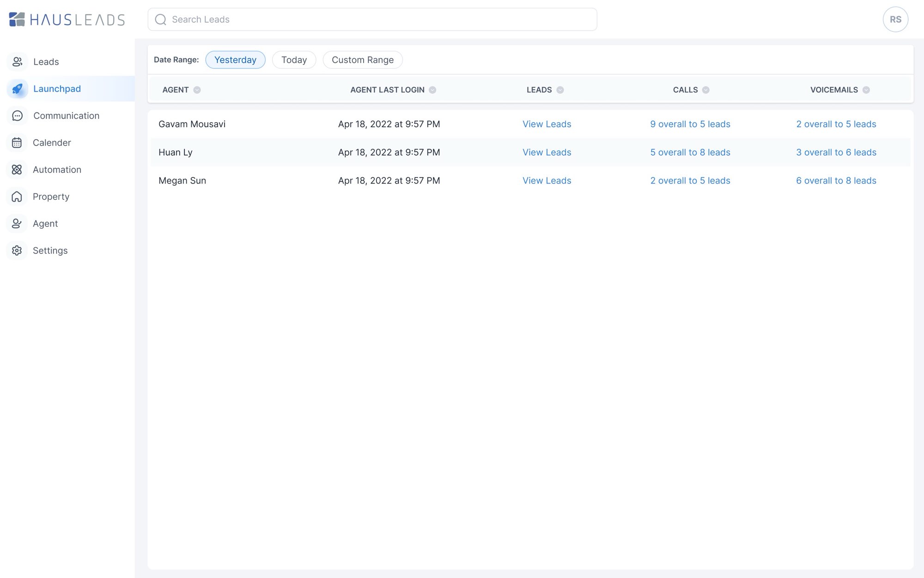Image resolution: width=924 pixels, height=578 pixels.
Task: Select the Today date range
Action: tap(294, 60)
